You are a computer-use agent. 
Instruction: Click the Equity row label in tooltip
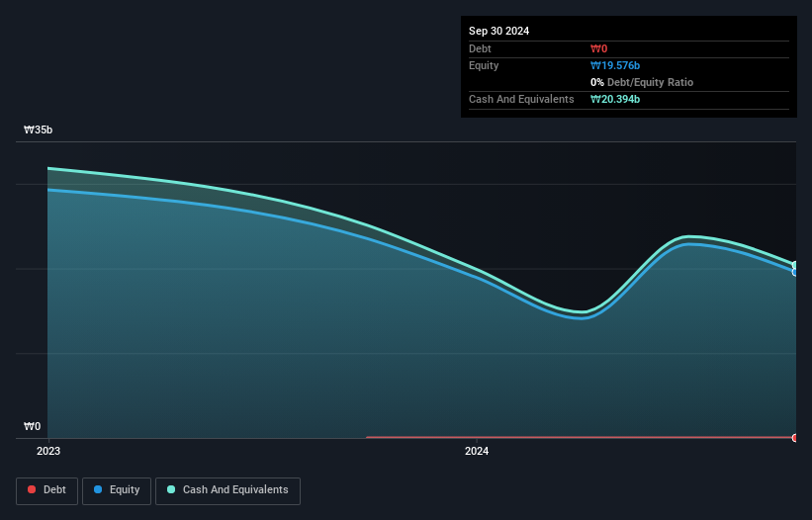[484, 65]
